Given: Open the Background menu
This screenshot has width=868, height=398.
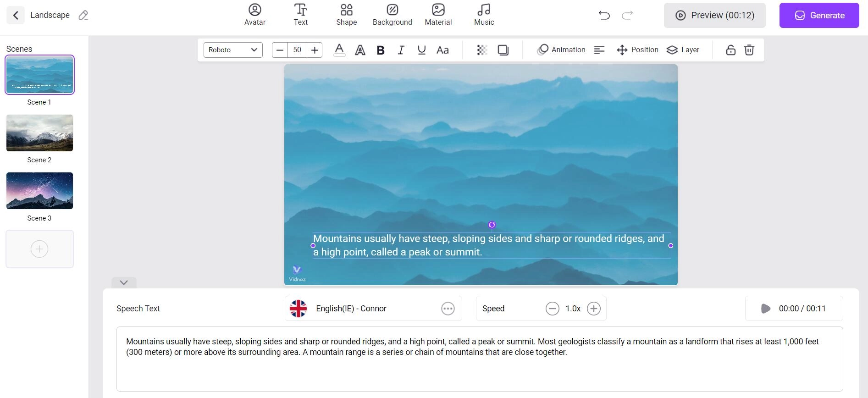Looking at the screenshot, I should (392, 15).
